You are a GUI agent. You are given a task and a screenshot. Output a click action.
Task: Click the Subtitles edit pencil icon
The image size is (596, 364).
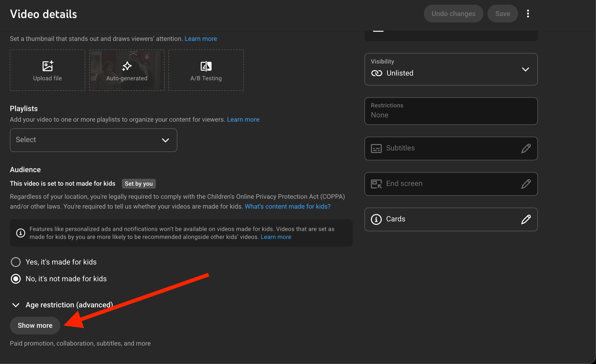tap(526, 149)
